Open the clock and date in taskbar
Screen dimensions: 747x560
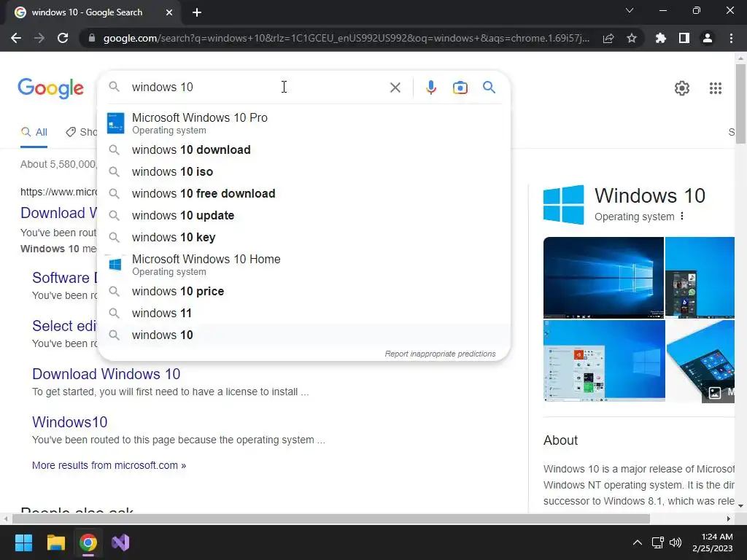click(x=712, y=542)
